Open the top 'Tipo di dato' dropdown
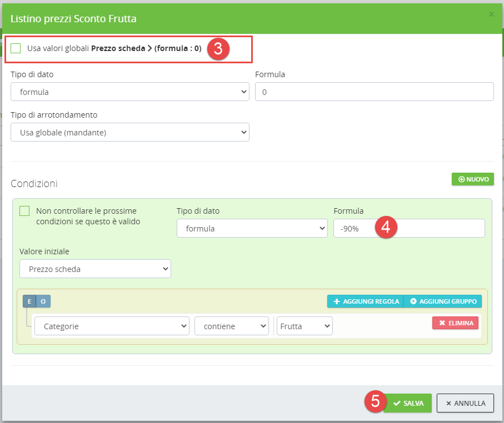This screenshot has width=504, height=423. pos(129,92)
